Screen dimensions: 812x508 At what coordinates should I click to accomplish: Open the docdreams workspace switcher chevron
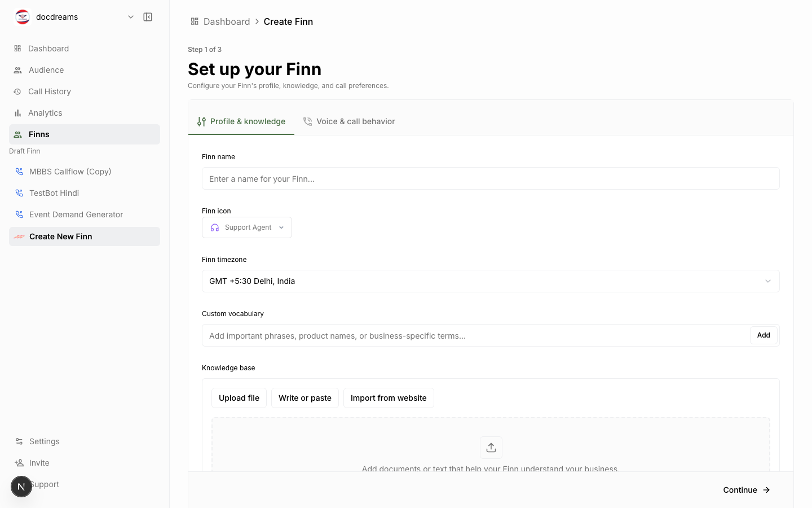click(131, 17)
